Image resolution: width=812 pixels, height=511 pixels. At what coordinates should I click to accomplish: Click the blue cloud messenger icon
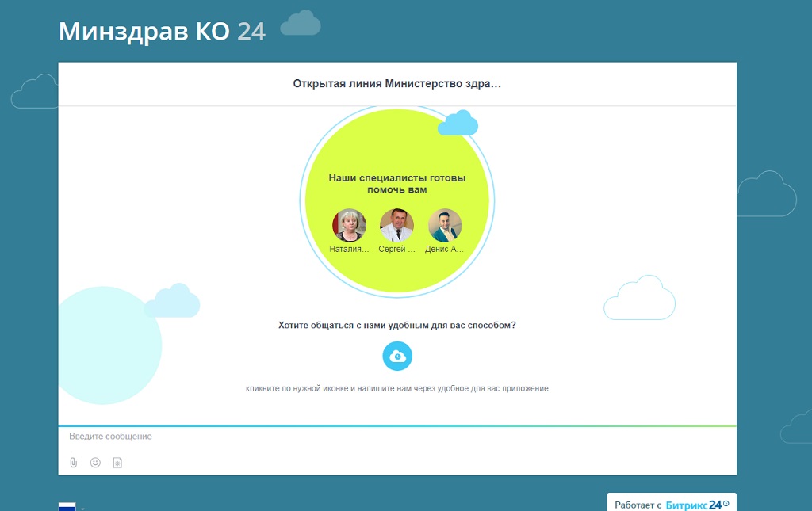tap(397, 357)
